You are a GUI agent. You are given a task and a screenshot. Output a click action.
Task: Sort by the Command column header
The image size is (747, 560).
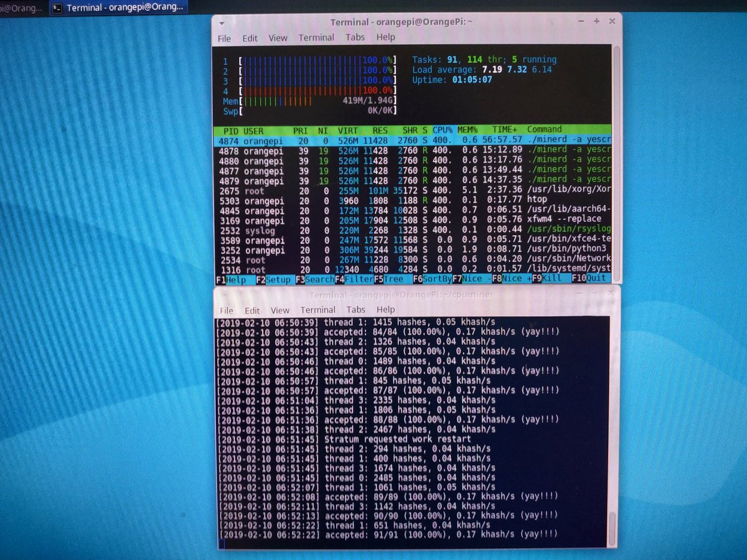point(545,129)
